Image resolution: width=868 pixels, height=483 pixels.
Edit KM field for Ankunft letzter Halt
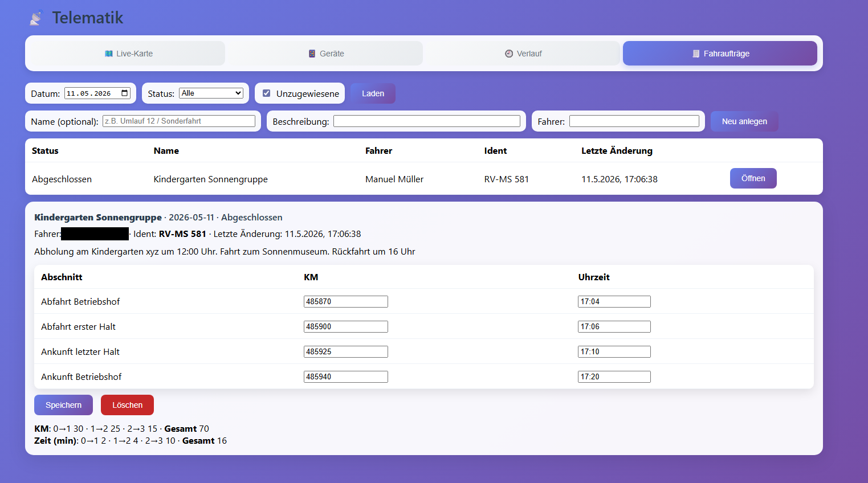pyautogui.click(x=346, y=351)
